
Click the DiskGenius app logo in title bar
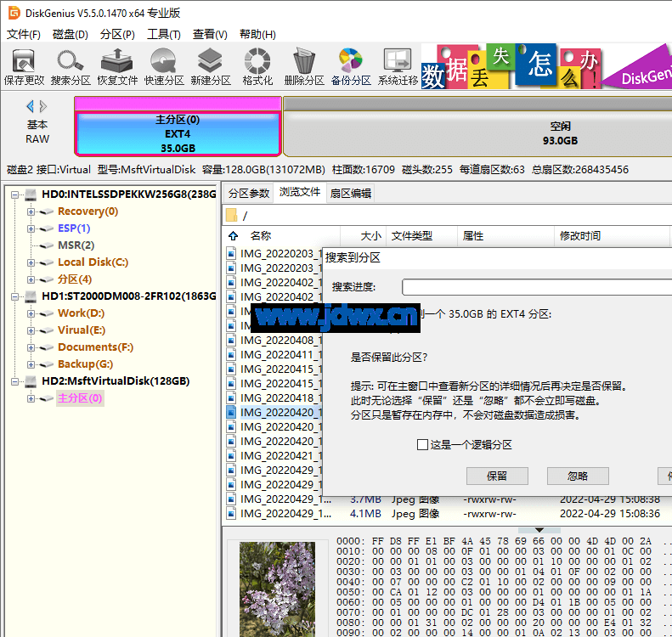[14, 13]
